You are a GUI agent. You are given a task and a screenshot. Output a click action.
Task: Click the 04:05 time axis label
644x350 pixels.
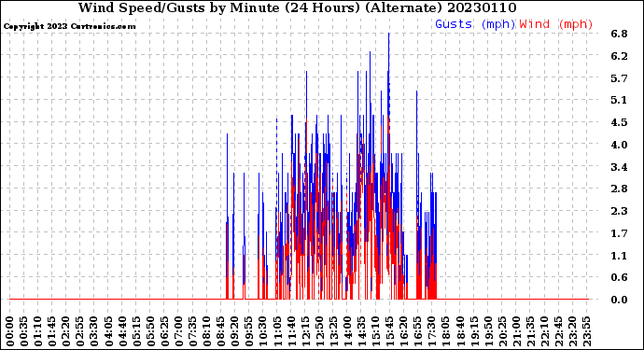pos(108,331)
